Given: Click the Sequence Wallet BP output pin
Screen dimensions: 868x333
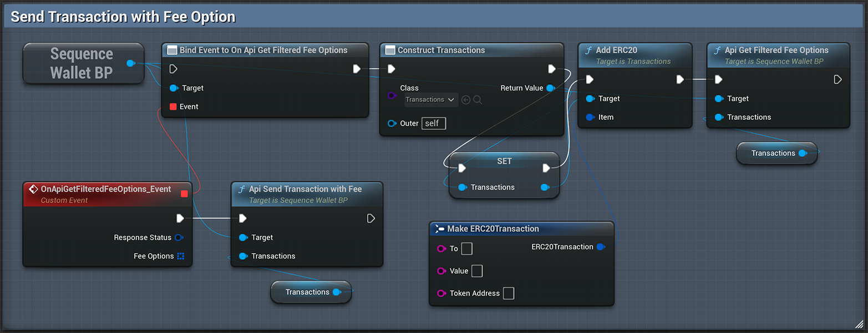Looking at the screenshot, I should pyautogui.click(x=130, y=63).
